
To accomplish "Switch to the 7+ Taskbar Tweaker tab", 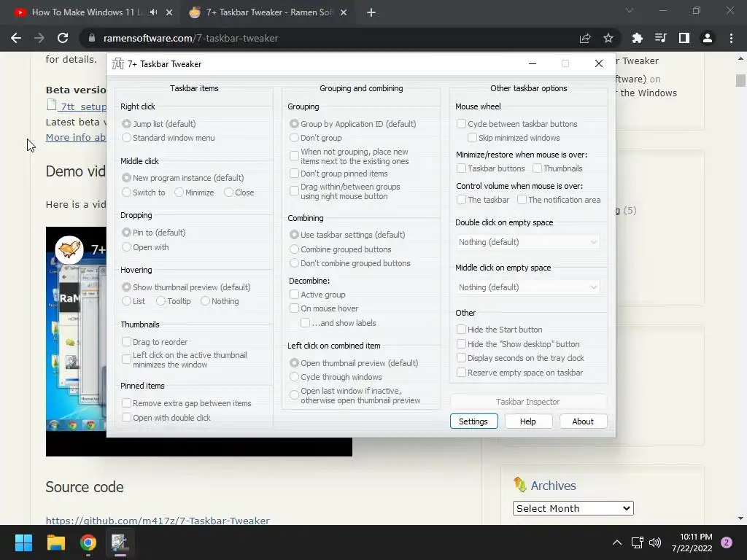I will tap(269, 12).
